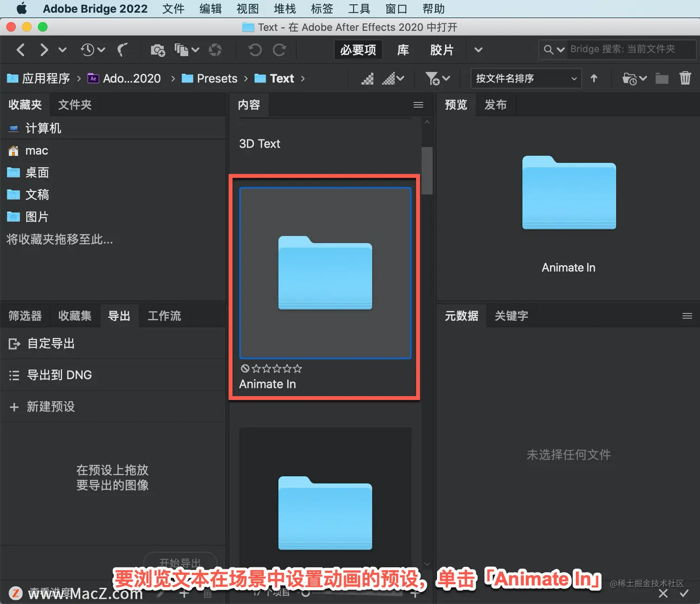Open metadata panel hamburger menu

[x=687, y=316]
